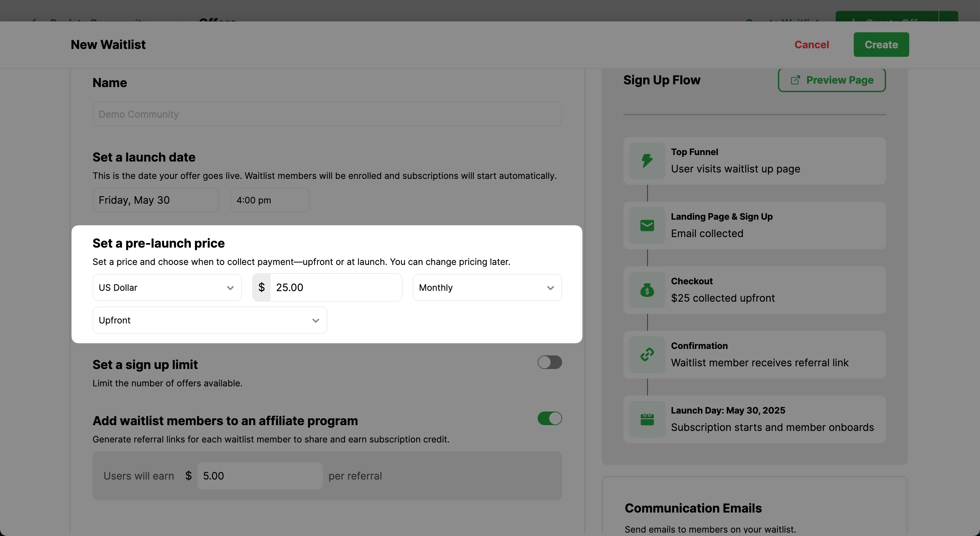Open the Upfront payment timing dropdown
This screenshot has height=536, width=980.
click(209, 320)
